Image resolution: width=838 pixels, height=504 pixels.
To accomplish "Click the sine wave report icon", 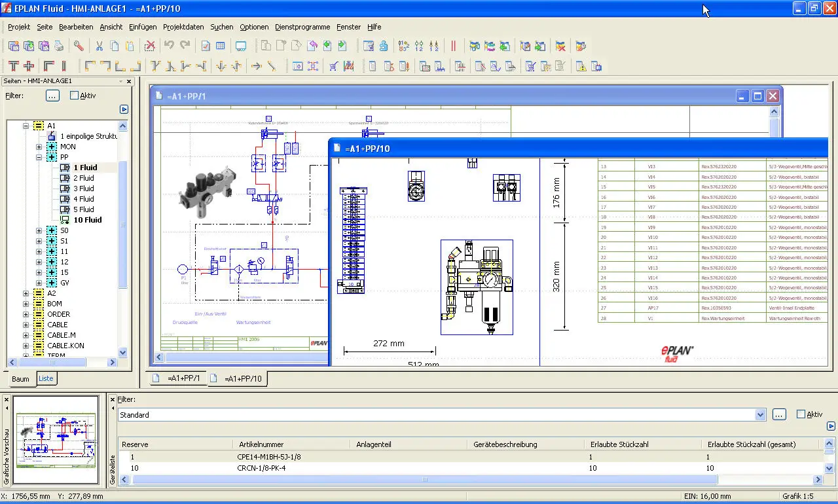I will 496,66.
